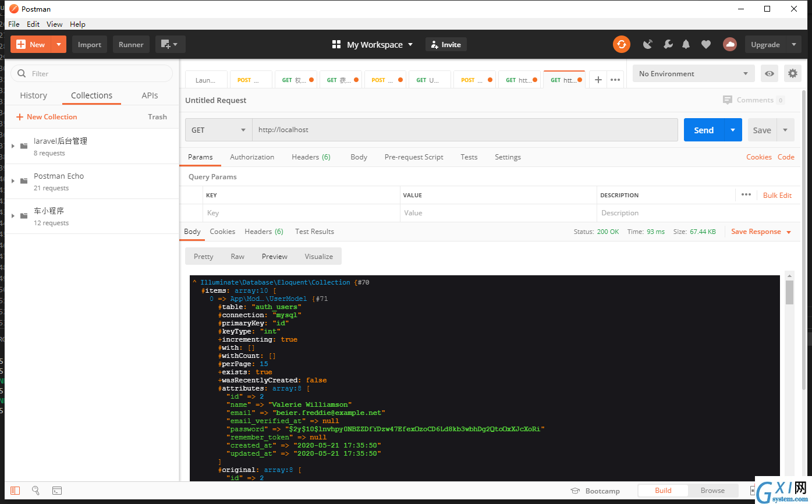Click the workspace grid icon
Viewport: 812px width, 504px height.
coord(336,44)
